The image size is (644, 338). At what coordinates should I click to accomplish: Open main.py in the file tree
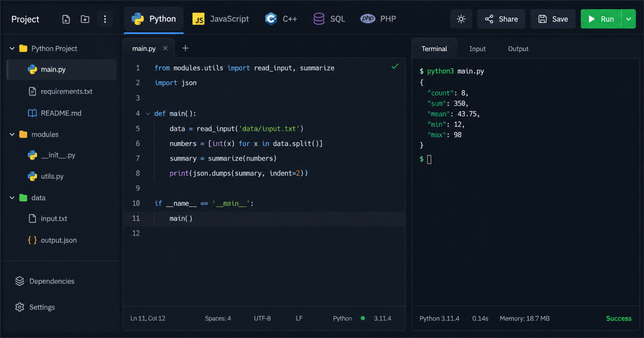[61, 69]
